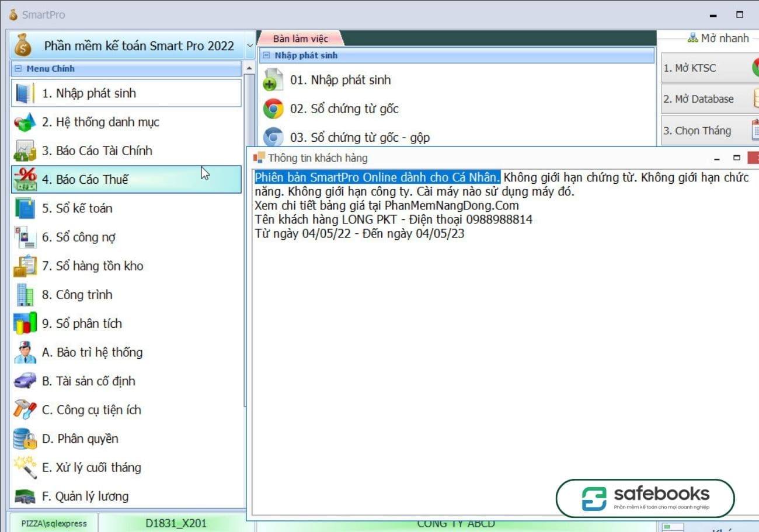The width and height of the screenshot is (759, 532).
Task: Click the Báo Cáo Thuế percent icon
Action: (x=25, y=179)
